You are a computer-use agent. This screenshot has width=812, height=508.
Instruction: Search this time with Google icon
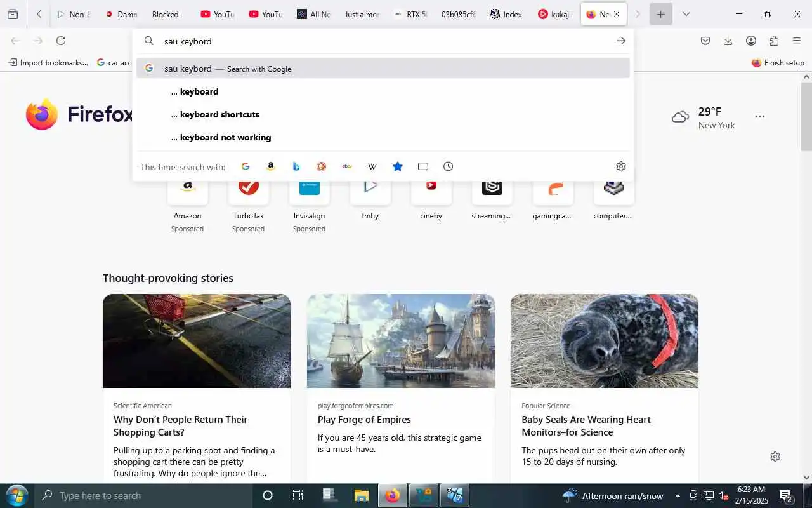click(x=246, y=166)
